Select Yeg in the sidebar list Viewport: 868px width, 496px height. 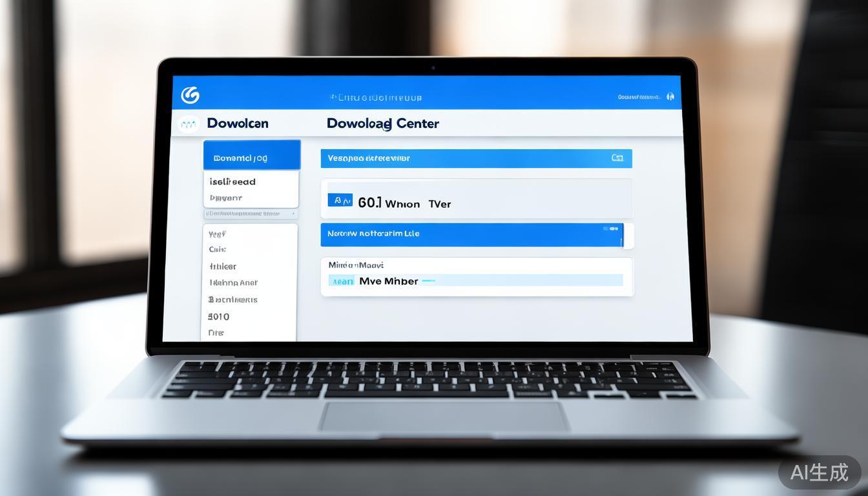tap(217, 234)
